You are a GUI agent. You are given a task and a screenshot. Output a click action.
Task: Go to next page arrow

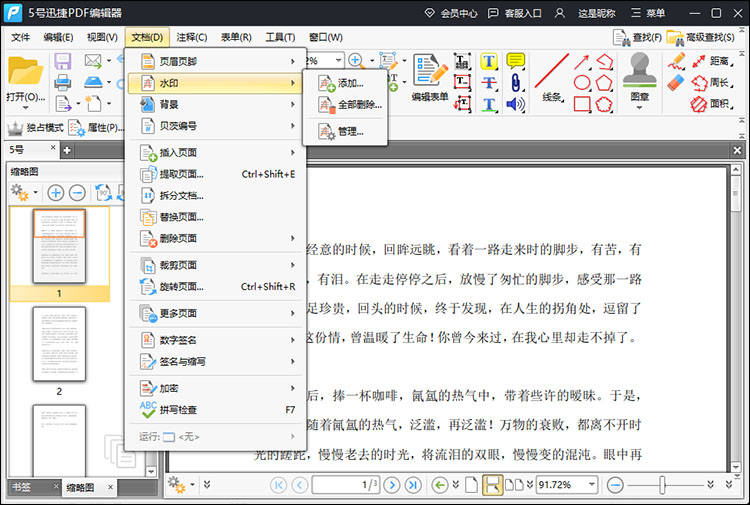pyautogui.click(x=392, y=485)
